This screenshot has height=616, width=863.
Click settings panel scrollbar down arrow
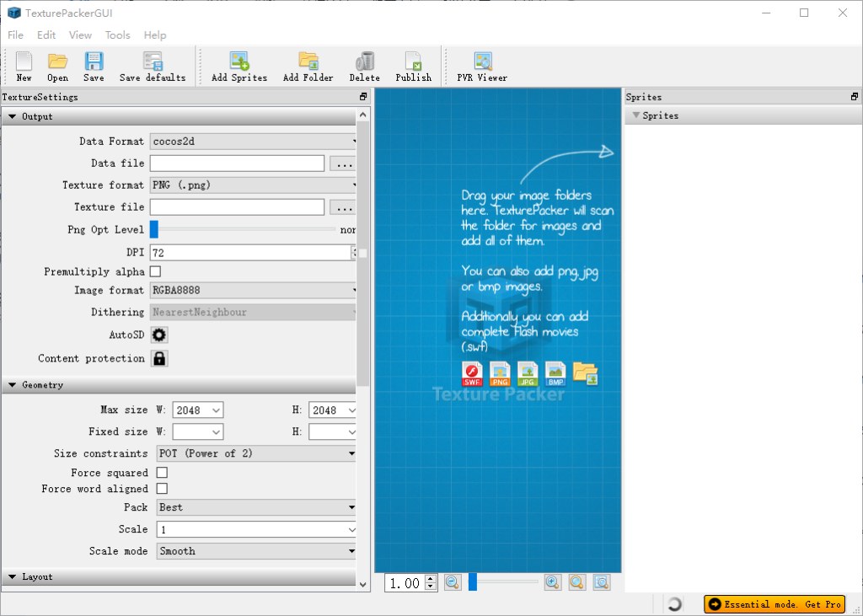click(362, 585)
